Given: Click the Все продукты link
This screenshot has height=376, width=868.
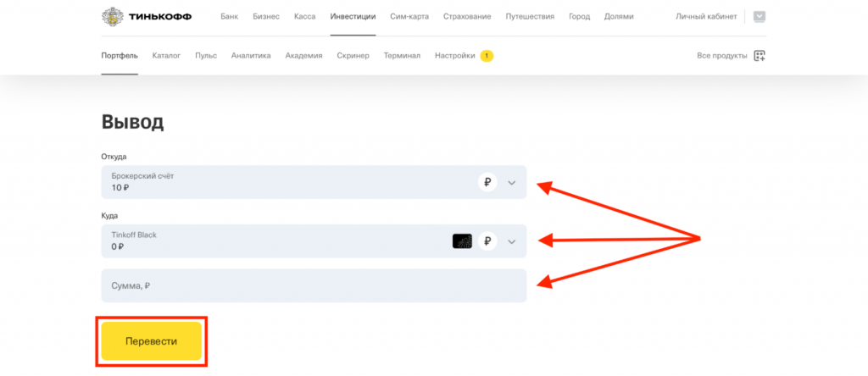Looking at the screenshot, I should (721, 56).
